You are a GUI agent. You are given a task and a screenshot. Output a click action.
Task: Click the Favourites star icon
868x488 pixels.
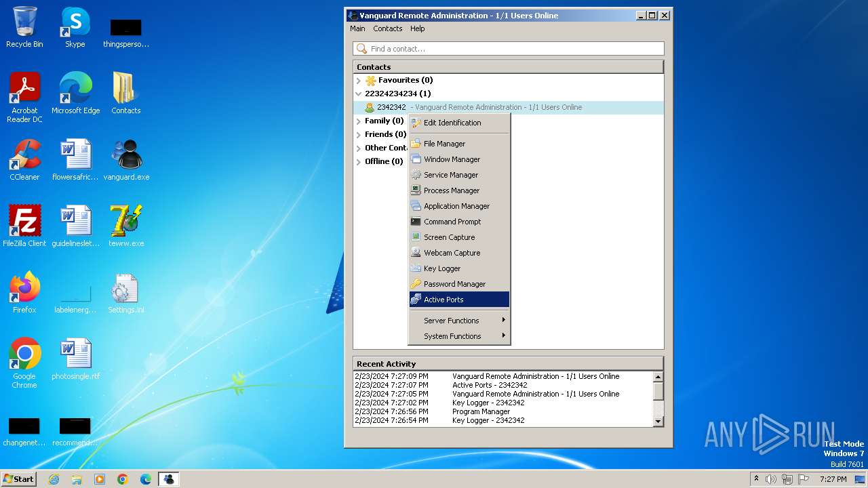[x=370, y=80]
